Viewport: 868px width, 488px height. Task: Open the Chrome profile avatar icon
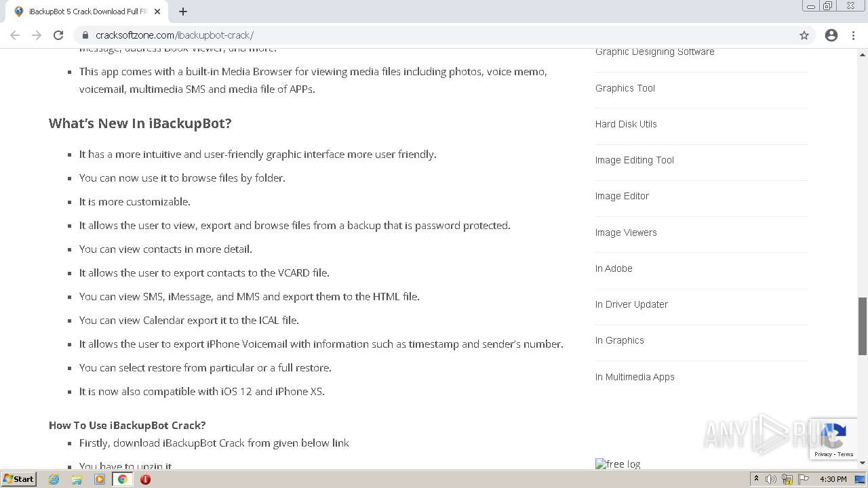[x=831, y=35]
